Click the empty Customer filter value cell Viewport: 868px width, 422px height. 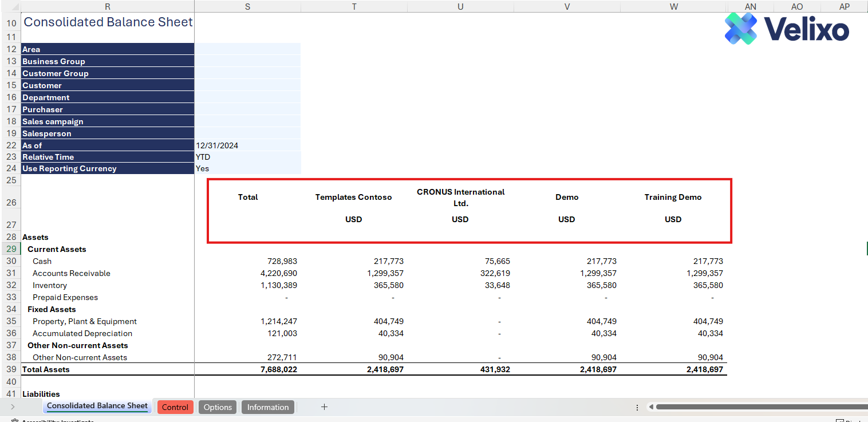(247, 85)
